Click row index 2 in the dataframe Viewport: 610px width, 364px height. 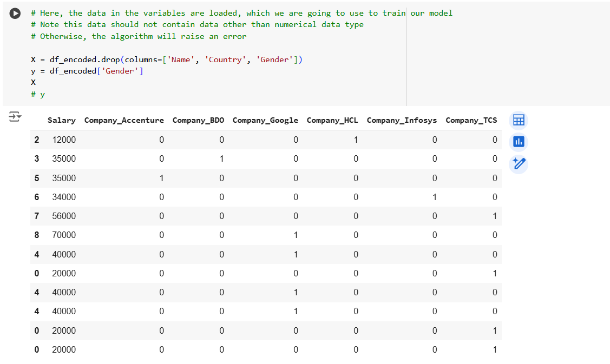(36, 140)
